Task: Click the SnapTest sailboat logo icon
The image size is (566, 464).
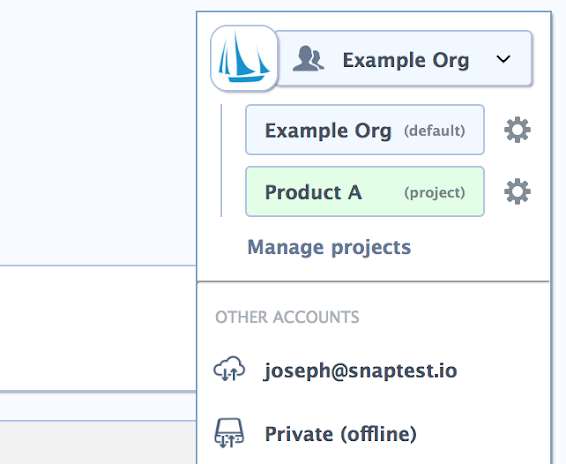Action: pyautogui.click(x=244, y=58)
